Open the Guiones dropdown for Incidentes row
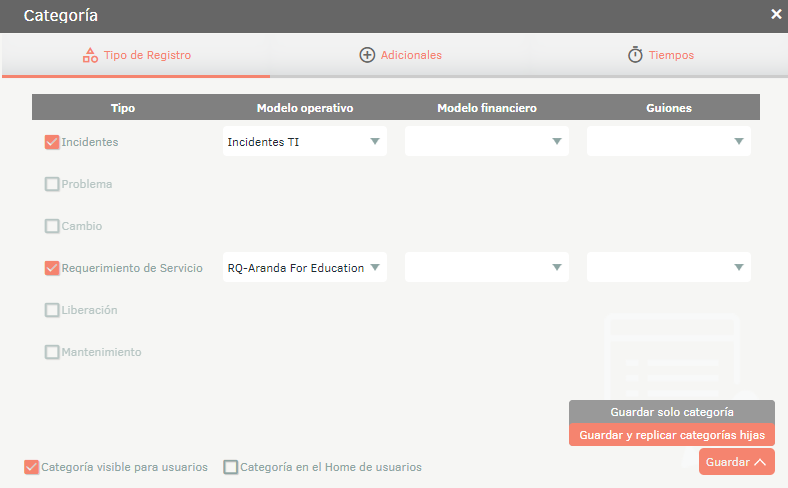 pos(668,142)
